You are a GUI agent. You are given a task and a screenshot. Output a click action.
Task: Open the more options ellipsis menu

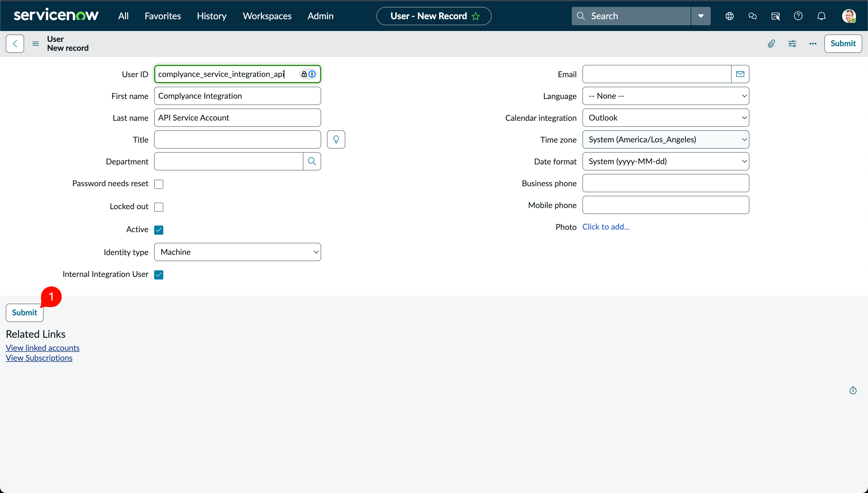pos(813,43)
